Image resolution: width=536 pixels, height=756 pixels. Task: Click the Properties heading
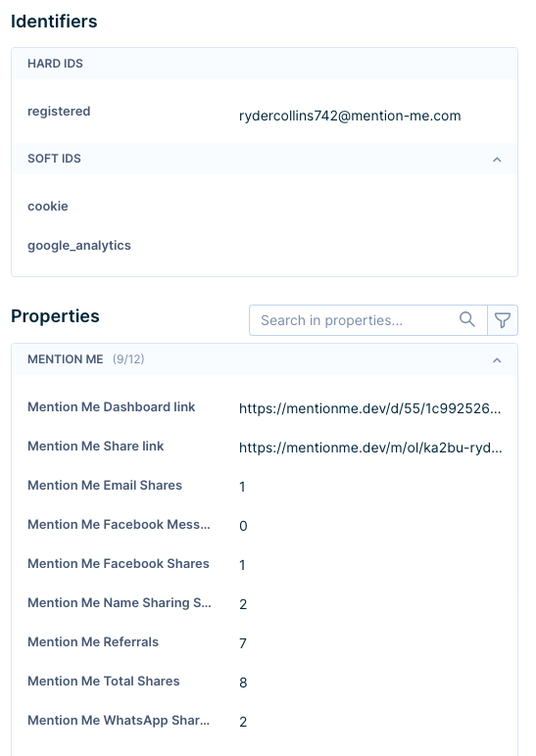[55, 316]
